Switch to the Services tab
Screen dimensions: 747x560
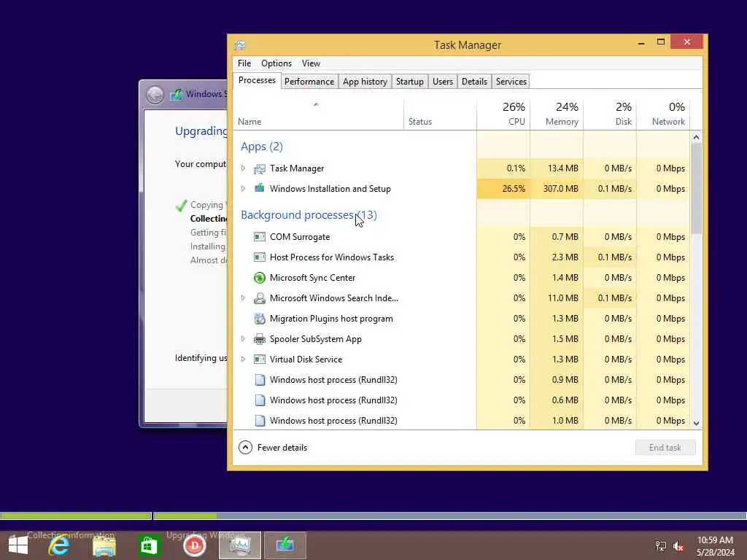pyautogui.click(x=511, y=82)
